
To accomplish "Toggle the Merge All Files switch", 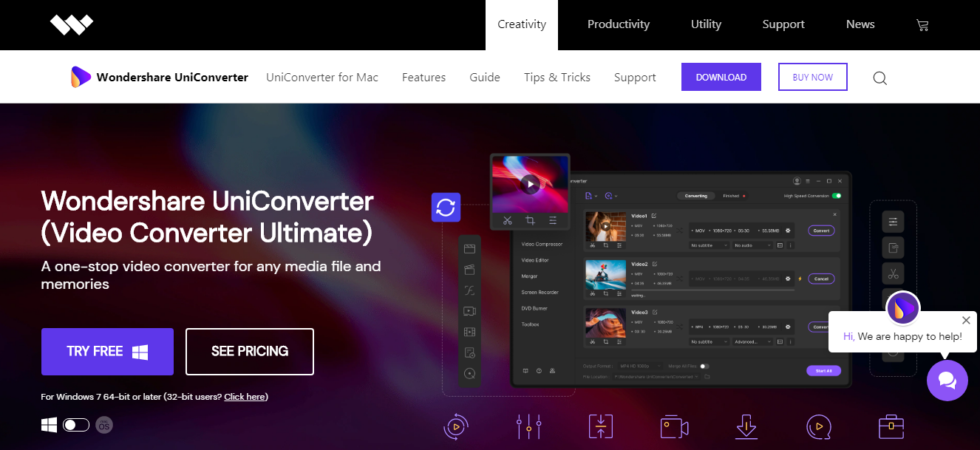I will point(704,367).
